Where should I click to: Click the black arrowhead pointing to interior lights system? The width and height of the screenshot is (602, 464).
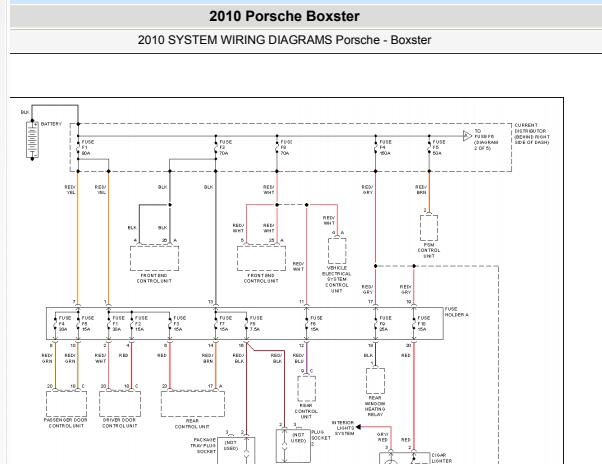(x=359, y=427)
